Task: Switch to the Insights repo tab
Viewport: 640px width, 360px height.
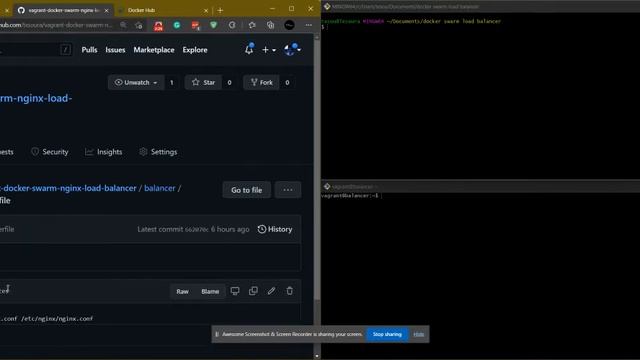Action: pos(104,152)
